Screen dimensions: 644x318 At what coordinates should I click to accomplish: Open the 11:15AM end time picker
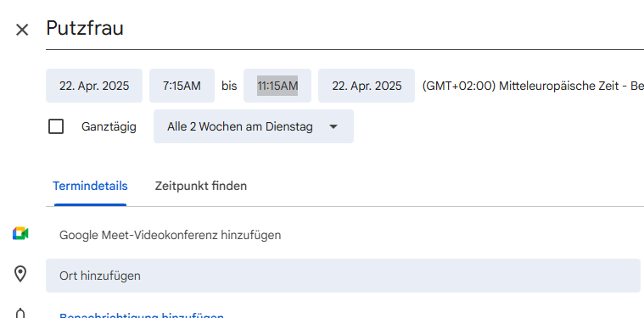point(277,86)
